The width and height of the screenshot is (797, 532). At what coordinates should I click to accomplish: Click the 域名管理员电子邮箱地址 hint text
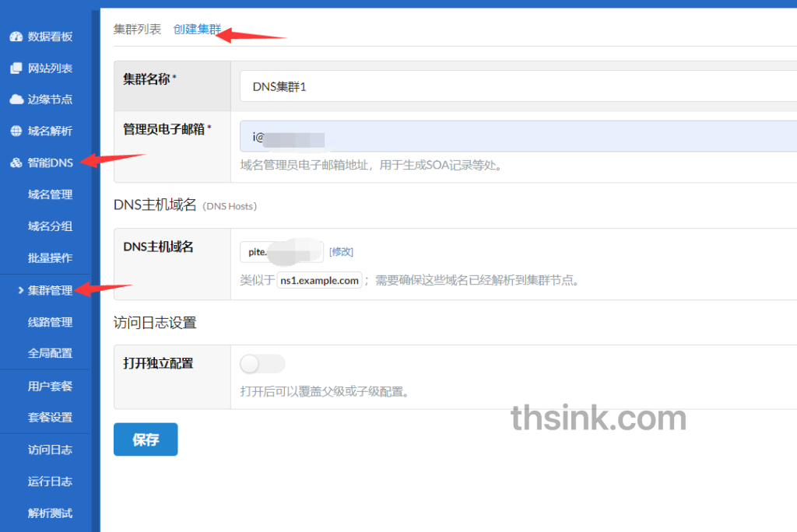point(371,165)
